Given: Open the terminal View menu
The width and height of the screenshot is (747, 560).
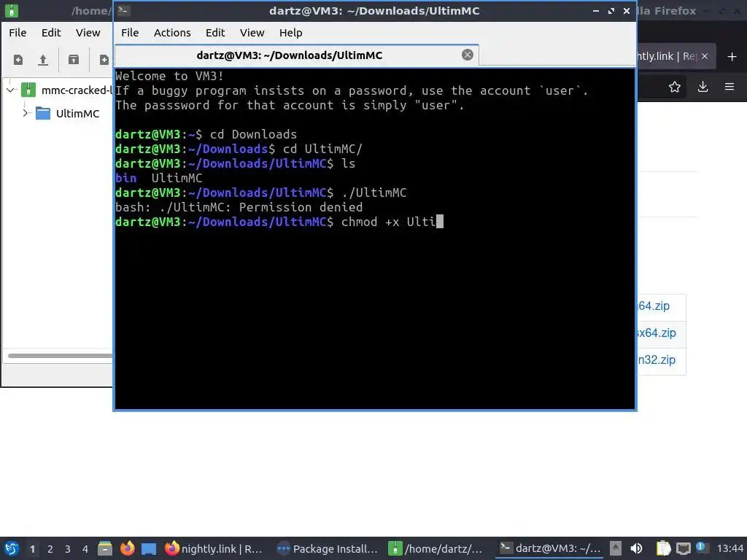Looking at the screenshot, I should coord(252,32).
